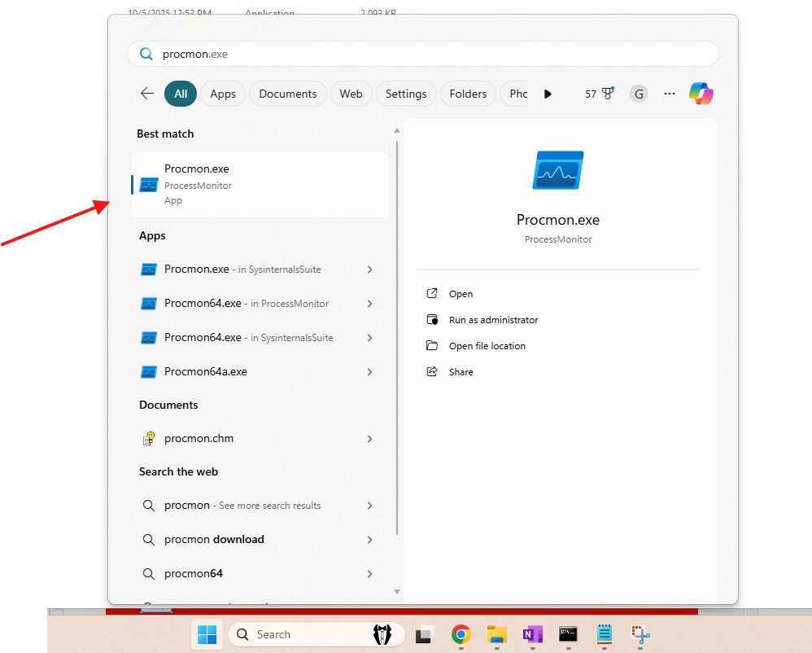Open Snipping Tool from the taskbar
Image resolution: width=812 pixels, height=653 pixels.
(x=640, y=634)
